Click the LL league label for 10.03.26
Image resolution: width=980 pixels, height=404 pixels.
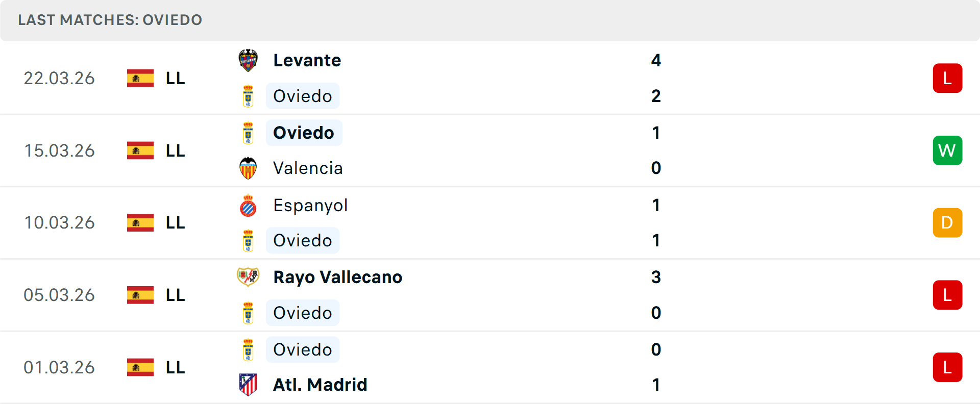point(175,223)
